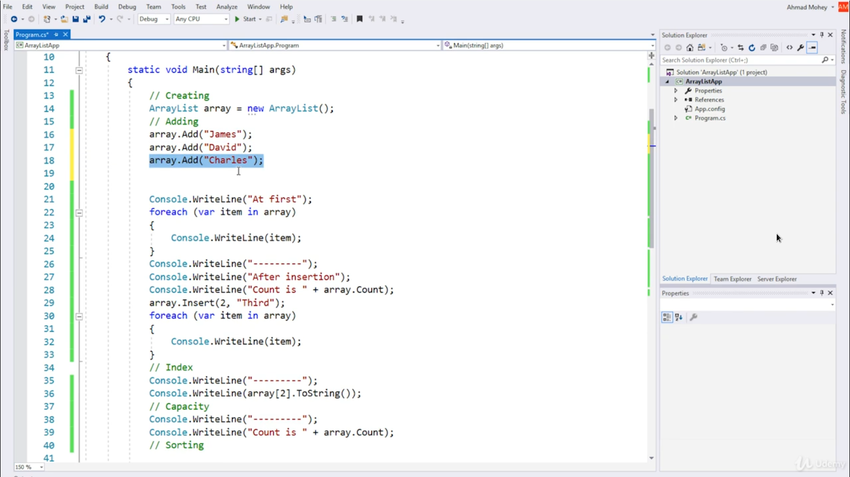Open the Start button dropdown arrow
Image resolution: width=850 pixels, height=477 pixels.
coord(260,19)
